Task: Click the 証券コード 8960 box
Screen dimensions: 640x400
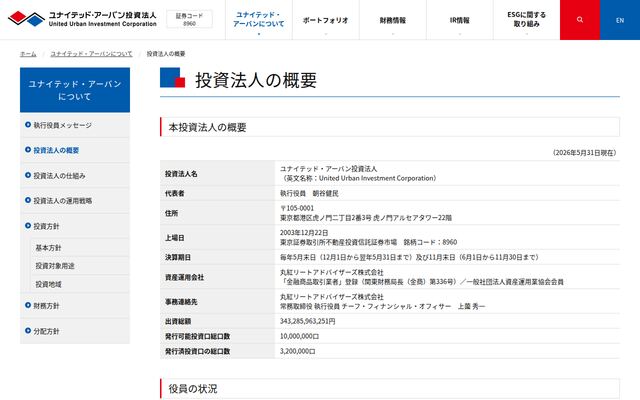Action: point(189,19)
